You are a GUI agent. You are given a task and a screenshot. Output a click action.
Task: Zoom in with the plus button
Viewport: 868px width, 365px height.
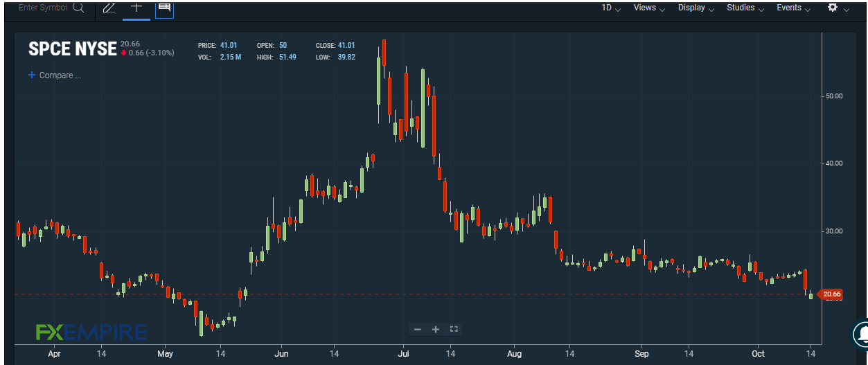pos(436,330)
